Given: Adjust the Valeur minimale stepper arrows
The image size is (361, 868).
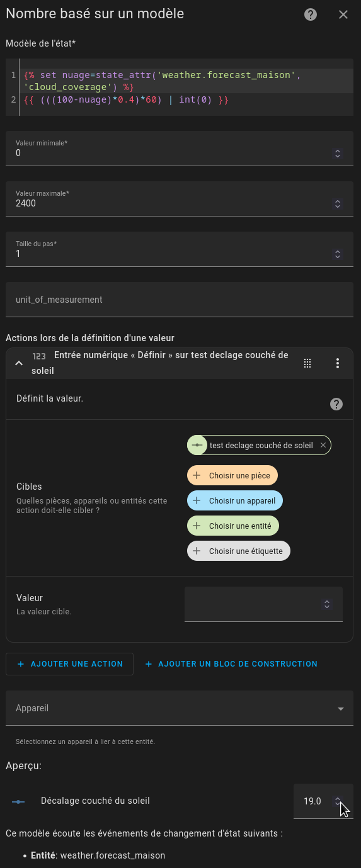Looking at the screenshot, I should point(338,154).
